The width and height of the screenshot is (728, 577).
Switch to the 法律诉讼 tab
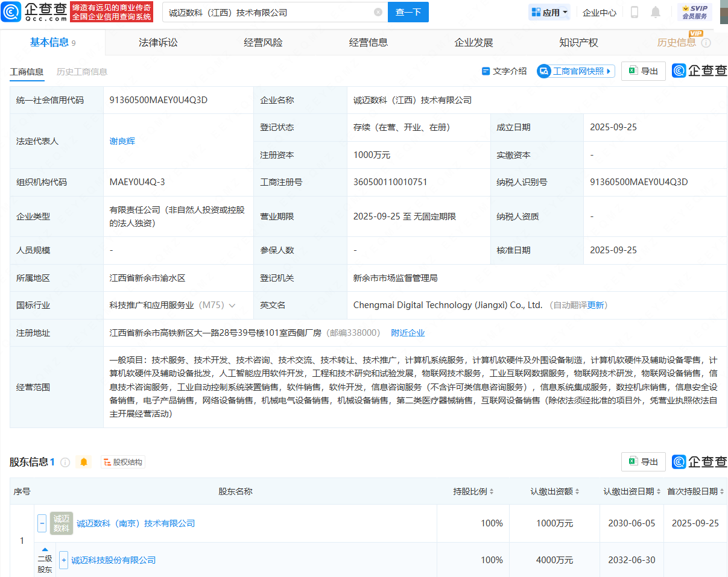pos(158,43)
